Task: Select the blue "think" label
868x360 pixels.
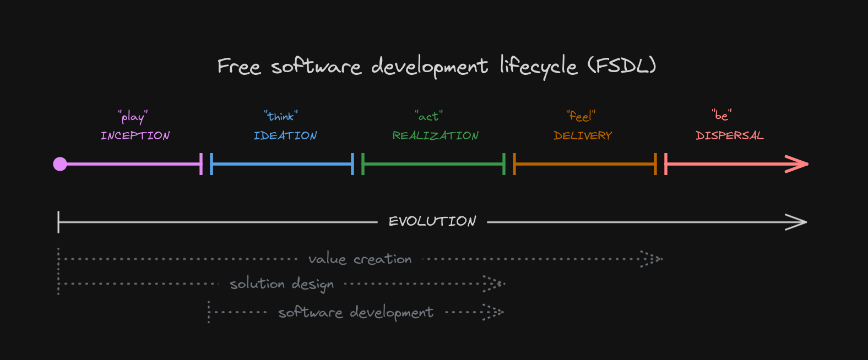Action: (x=281, y=116)
